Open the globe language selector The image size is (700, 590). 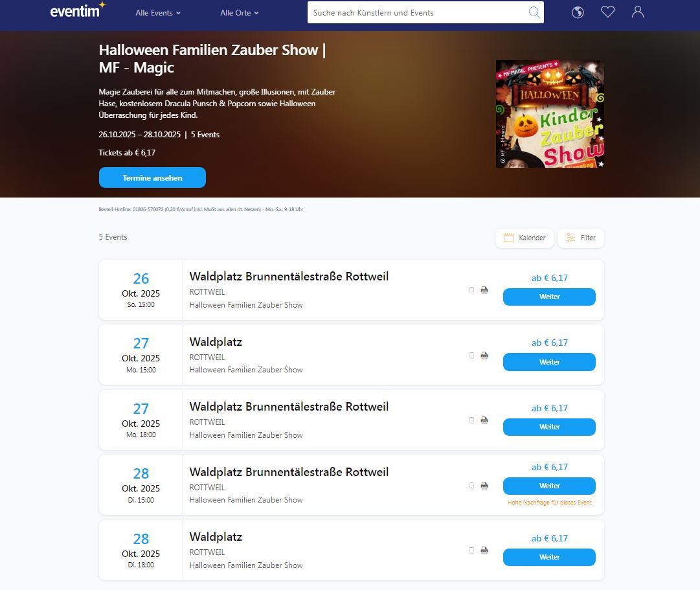pyautogui.click(x=578, y=12)
